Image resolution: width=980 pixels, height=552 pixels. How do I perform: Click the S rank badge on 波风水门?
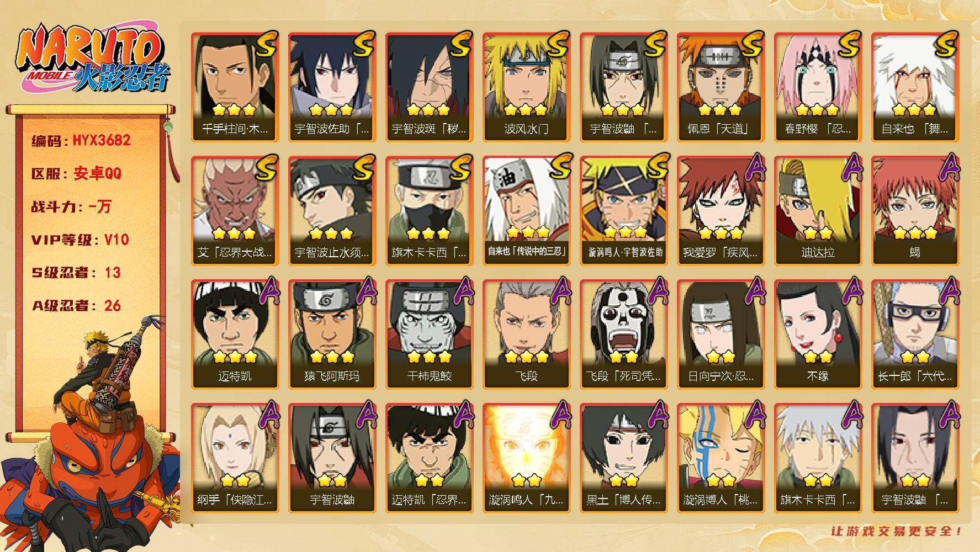pos(557,44)
